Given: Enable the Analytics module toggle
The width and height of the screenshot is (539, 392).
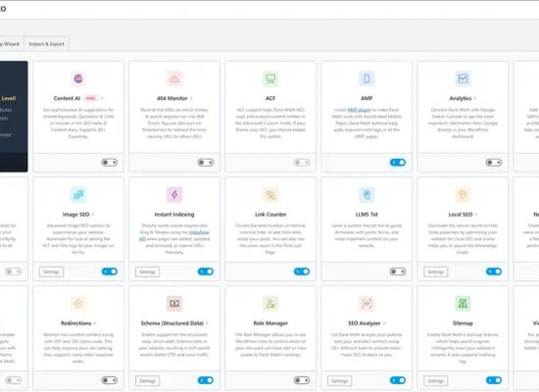Looking at the screenshot, I should pyautogui.click(x=494, y=163).
